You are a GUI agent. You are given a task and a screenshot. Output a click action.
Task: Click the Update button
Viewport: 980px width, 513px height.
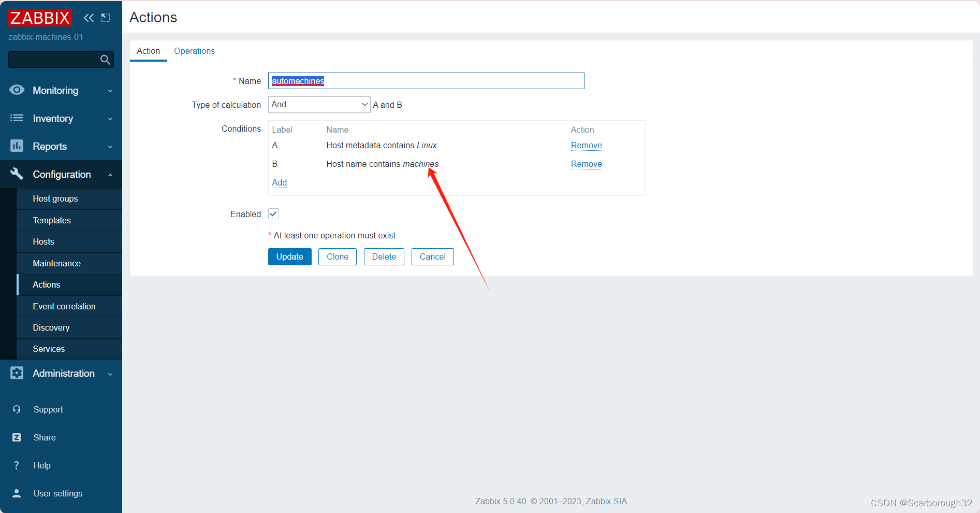(289, 256)
